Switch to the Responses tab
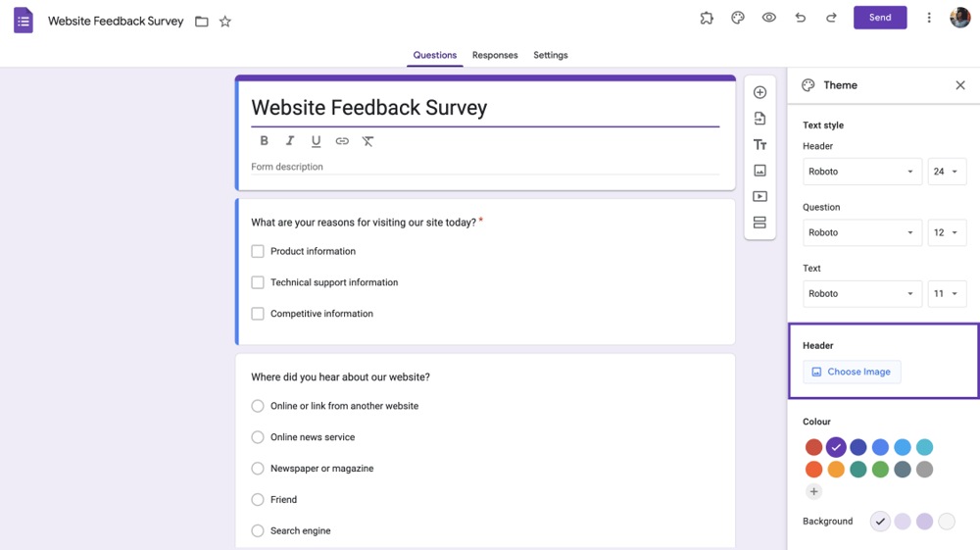 495,55
